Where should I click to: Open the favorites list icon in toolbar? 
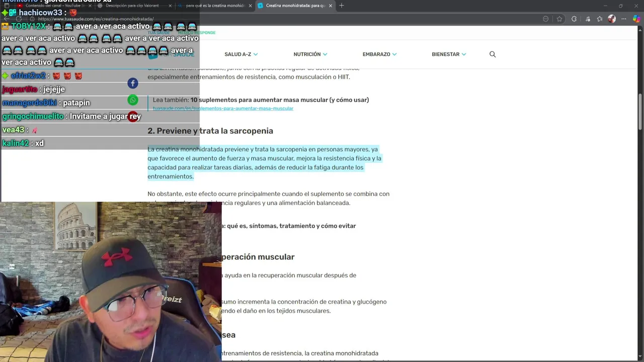pyautogui.click(x=600, y=19)
